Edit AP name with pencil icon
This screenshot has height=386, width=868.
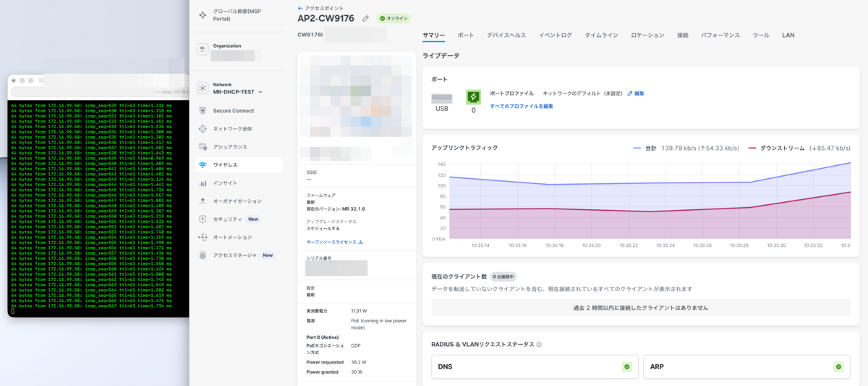click(365, 19)
